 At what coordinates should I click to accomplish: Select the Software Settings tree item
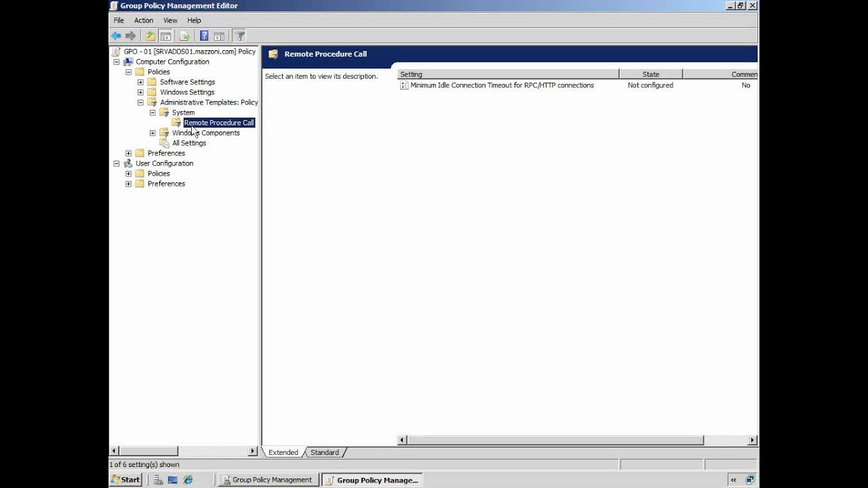tap(187, 82)
